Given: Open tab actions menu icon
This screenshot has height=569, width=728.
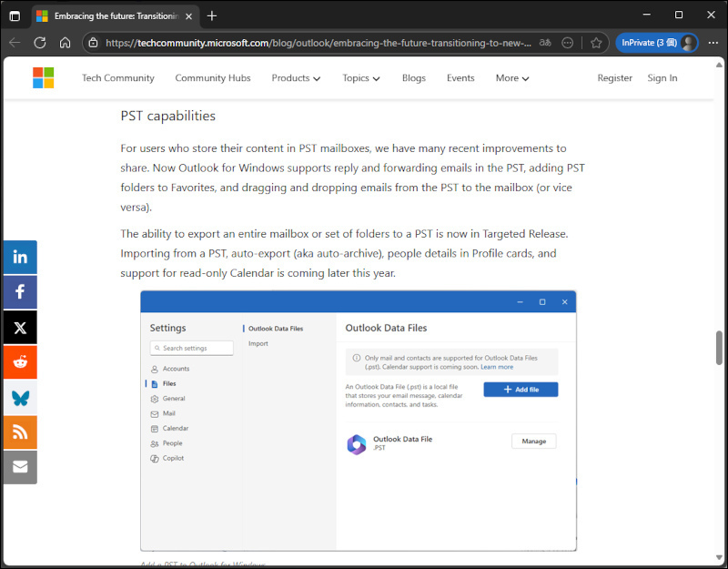Looking at the screenshot, I should click(x=15, y=15).
